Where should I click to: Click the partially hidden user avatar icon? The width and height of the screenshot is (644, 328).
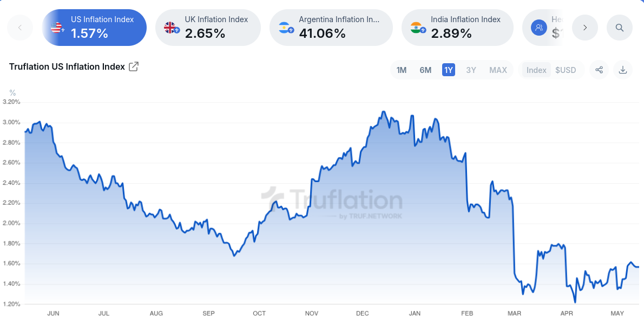(x=538, y=28)
